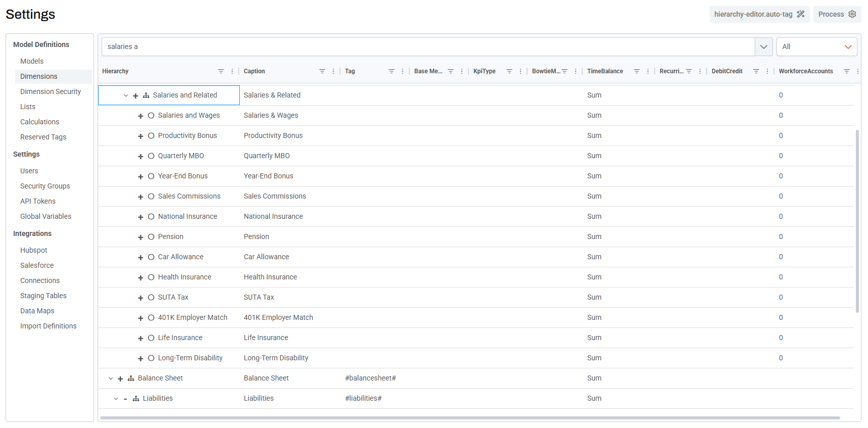Open the All filter dropdown
868x428 pixels.
[x=816, y=46]
